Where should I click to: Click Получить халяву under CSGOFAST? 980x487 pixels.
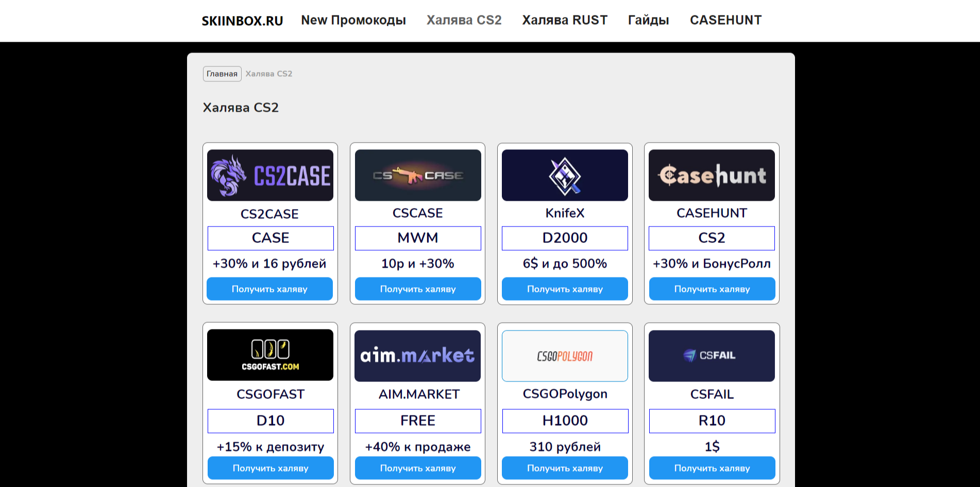tap(271, 468)
